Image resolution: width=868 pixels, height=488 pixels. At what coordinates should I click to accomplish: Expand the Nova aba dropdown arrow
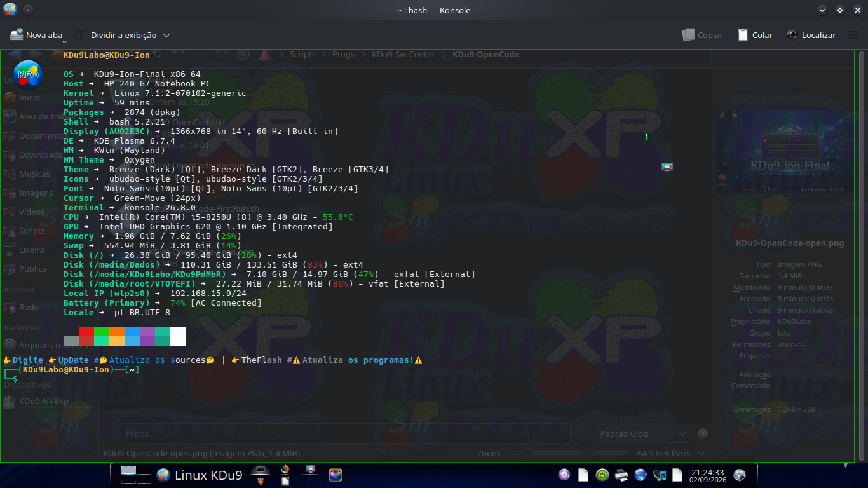tap(64, 42)
